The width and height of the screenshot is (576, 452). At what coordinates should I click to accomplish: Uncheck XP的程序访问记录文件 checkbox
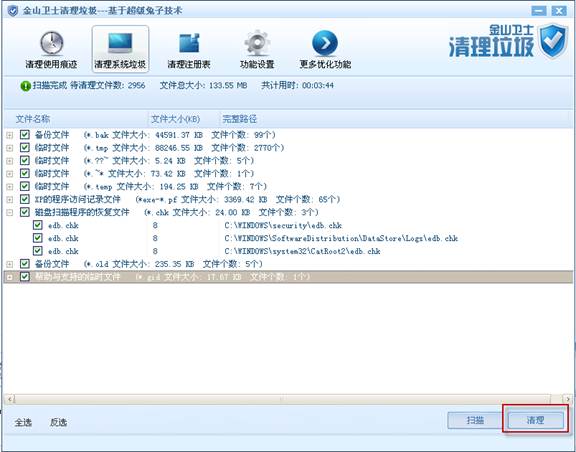(x=25, y=199)
